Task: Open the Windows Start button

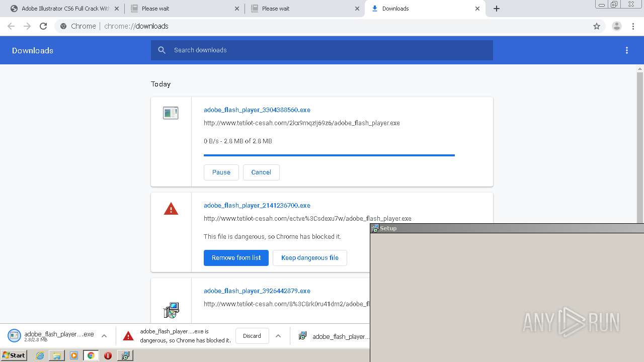Action: point(14,355)
